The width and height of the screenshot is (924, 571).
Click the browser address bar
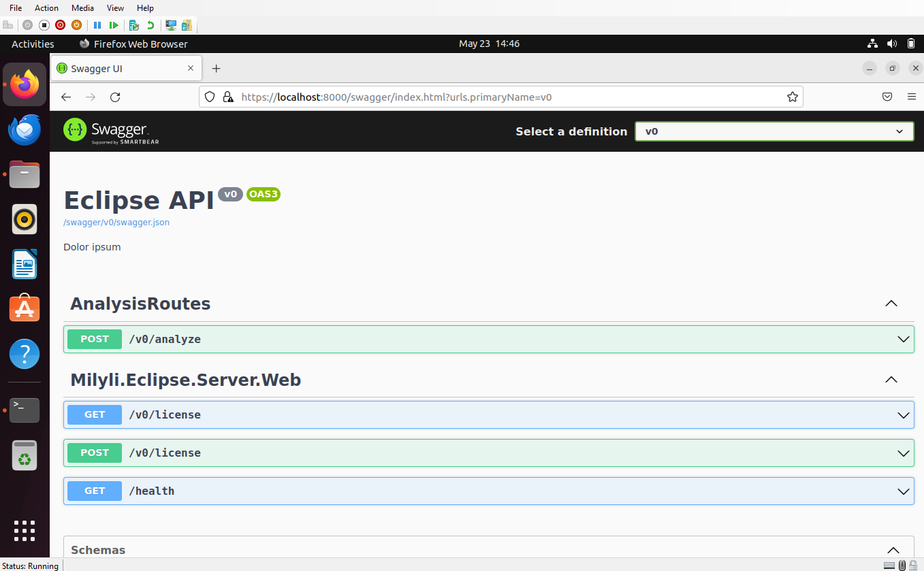coord(504,97)
